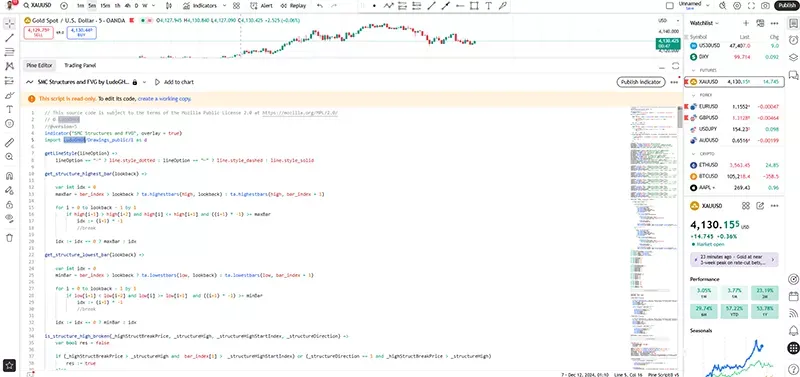The width and height of the screenshot is (800, 377).
Task: Toggle hide all drawings eye icon
Action: coord(9,218)
